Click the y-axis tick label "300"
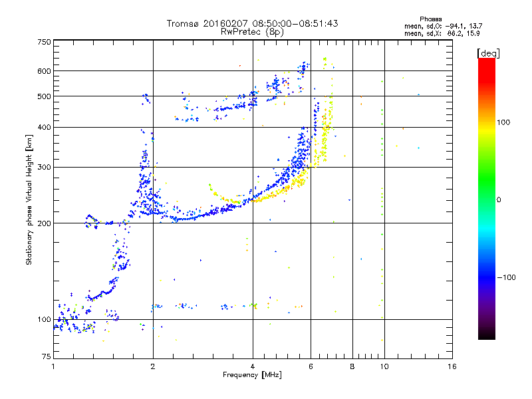Screen dimensions: 532x399 pos(44,168)
